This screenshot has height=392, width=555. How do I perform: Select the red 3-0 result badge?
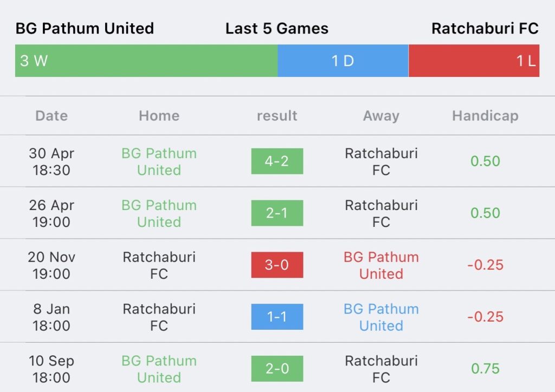[x=277, y=265]
